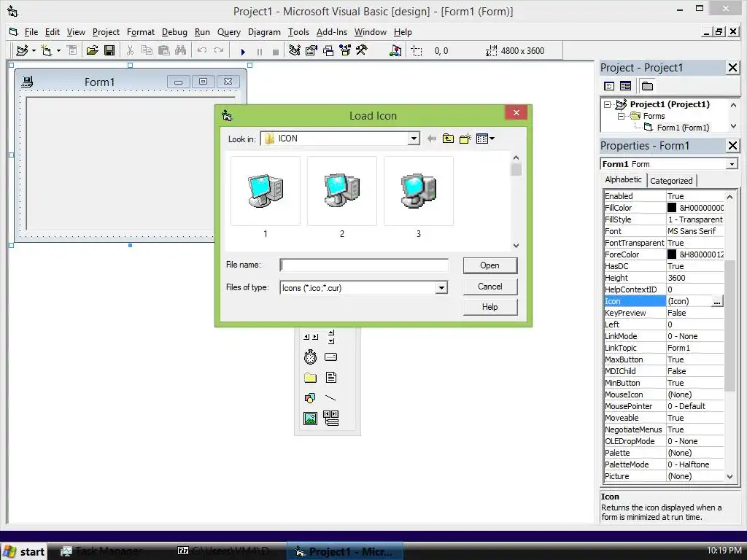Image resolution: width=747 pixels, height=560 pixels.
Task: Switch to Task Manager on the taskbar
Action: click(102, 551)
